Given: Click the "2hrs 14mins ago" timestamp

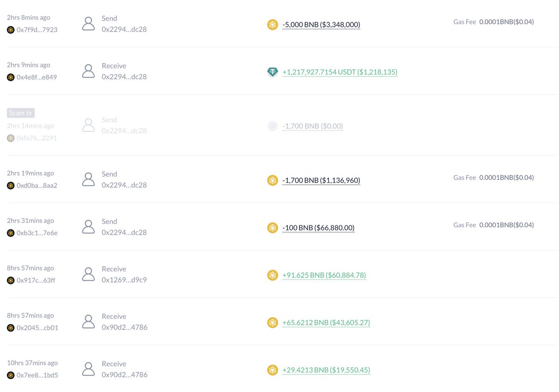Looking at the screenshot, I should click(x=30, y=126).
